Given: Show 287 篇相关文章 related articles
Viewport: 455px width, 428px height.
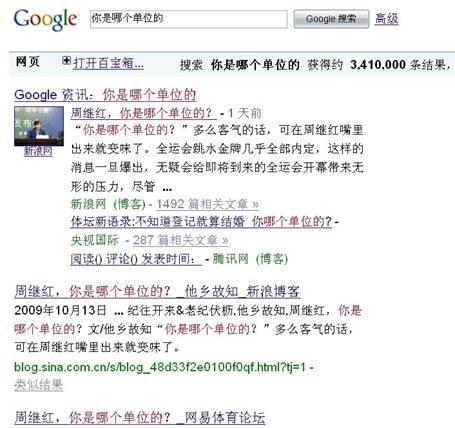Looking at the screenshot, I should (x=181, y=240).
